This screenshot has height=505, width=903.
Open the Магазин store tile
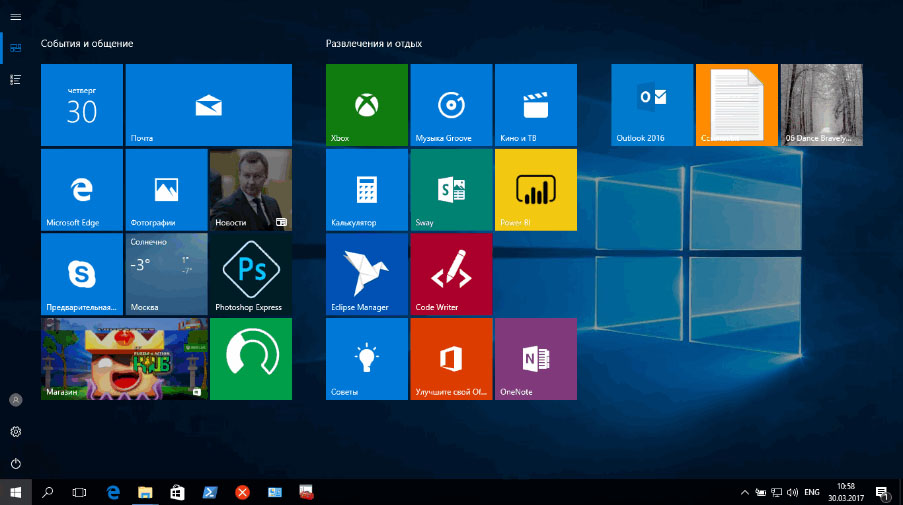click(124, 359)
